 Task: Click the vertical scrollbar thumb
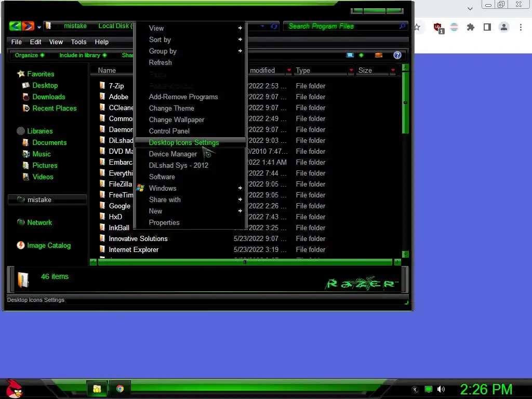pyautogui.click(x=405, y=102)
